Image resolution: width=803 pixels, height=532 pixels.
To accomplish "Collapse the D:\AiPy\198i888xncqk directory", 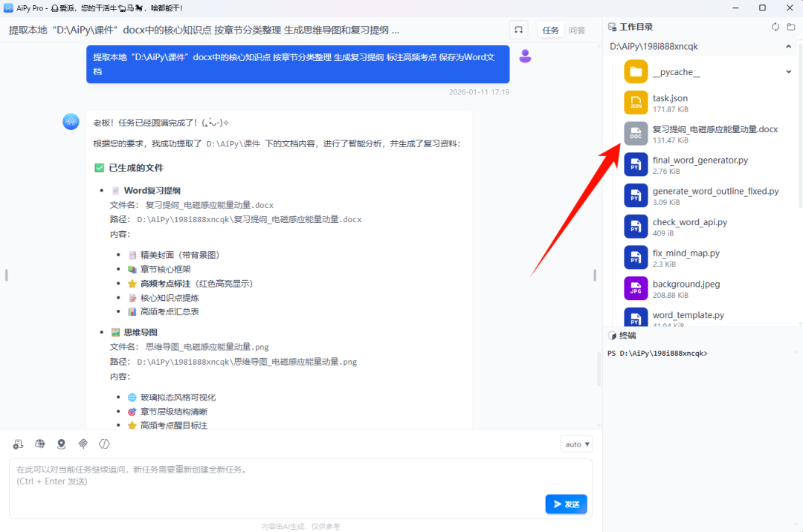I will [x=789, y=47].
